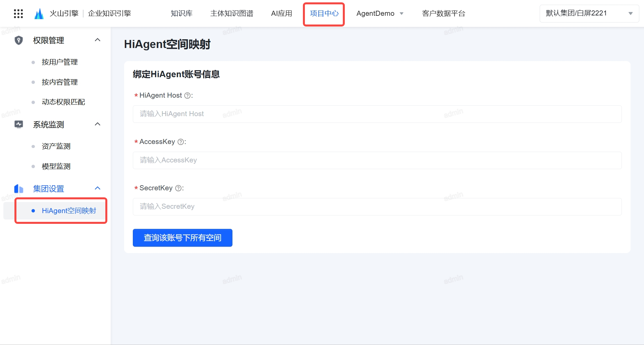This screenshot has height=345, width=644.
Task: Click the HiAgent空间映射 page heading
Action: tap(167, 44)
